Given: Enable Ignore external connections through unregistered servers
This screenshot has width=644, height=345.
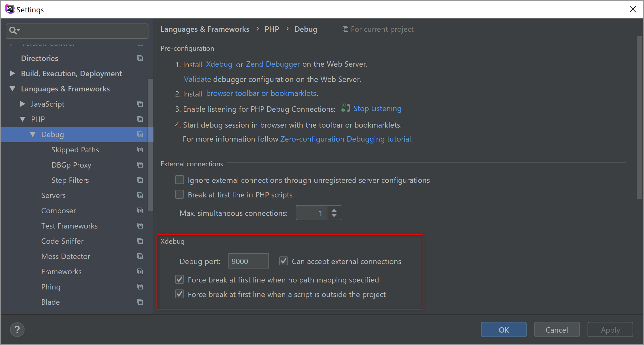Looking at the screenshot, I should point(180,180).
